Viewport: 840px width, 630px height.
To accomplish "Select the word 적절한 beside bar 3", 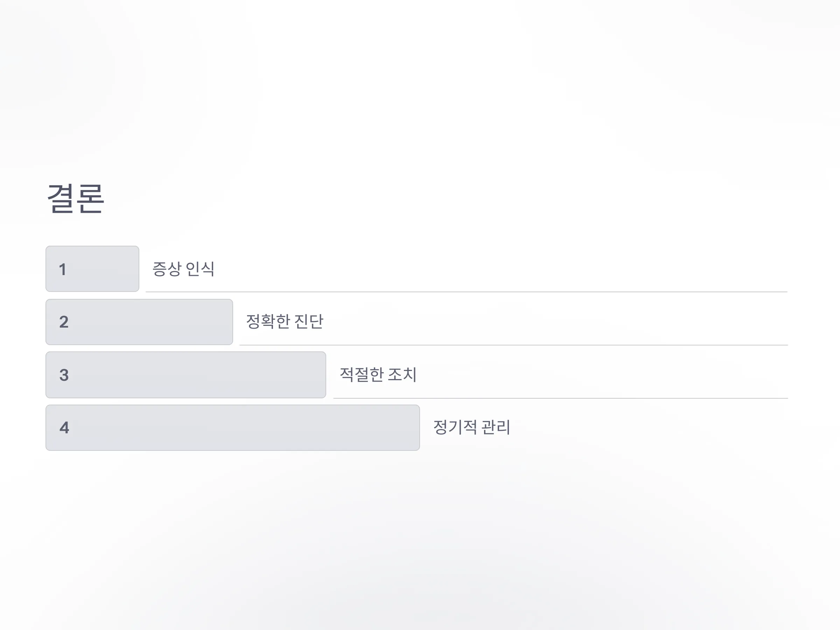I will click(362, 374).
